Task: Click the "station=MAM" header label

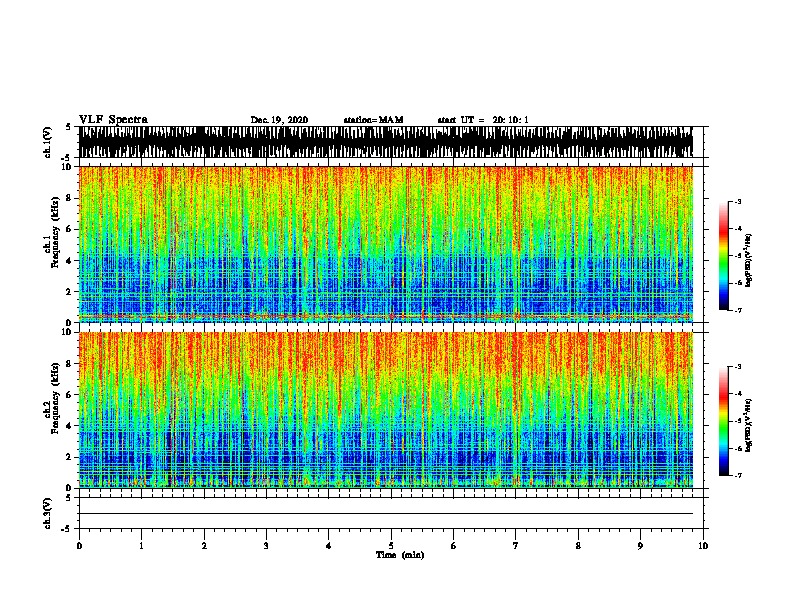Action: coord(374,120)
